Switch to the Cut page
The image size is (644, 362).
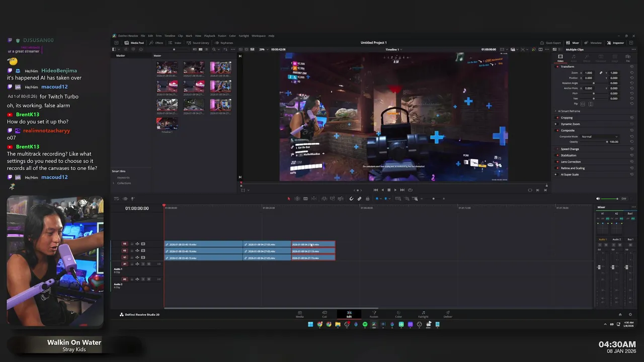pyautogui.click(x=325, y=314)
